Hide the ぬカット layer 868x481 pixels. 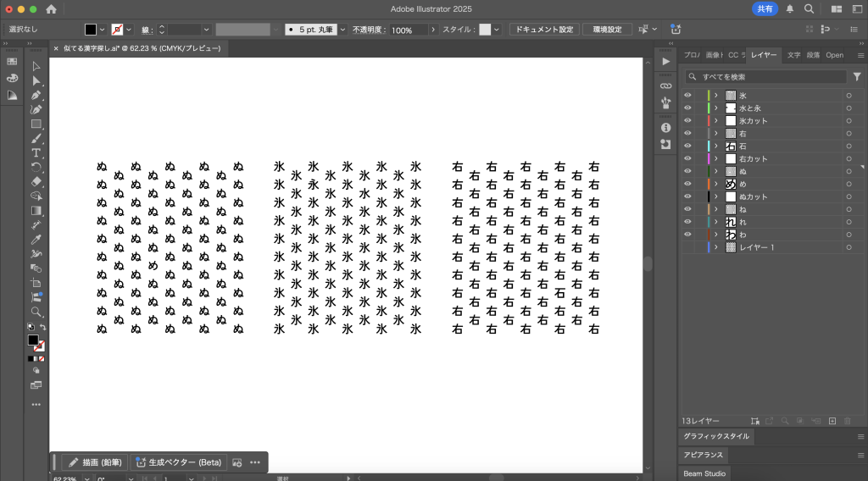(687, 196)
